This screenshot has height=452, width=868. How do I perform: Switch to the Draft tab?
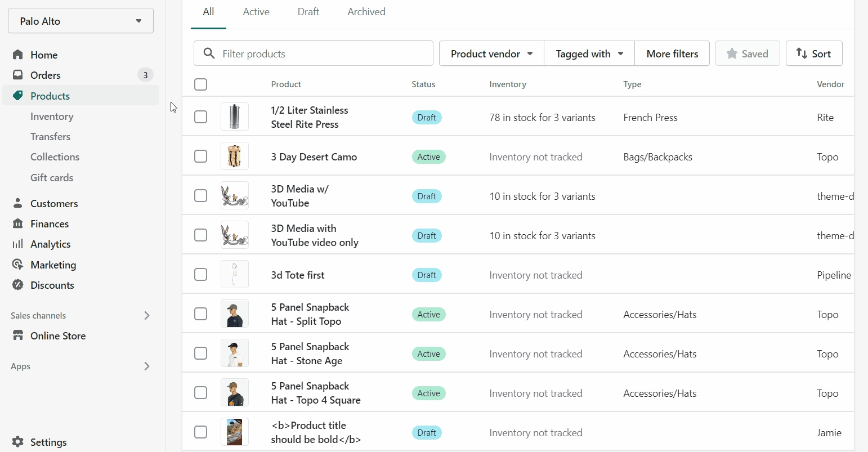tap(308, 12)
